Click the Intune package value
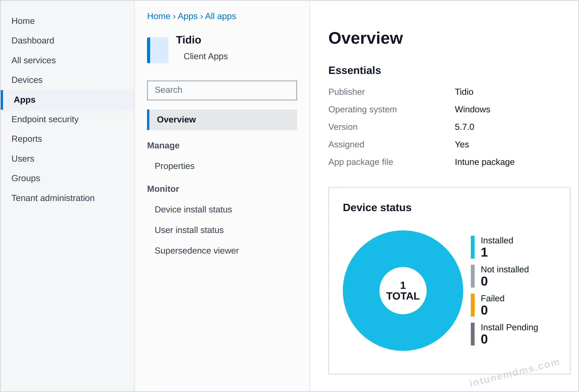The width and height of the screenshot is (579, 392). tap(485, 162)
